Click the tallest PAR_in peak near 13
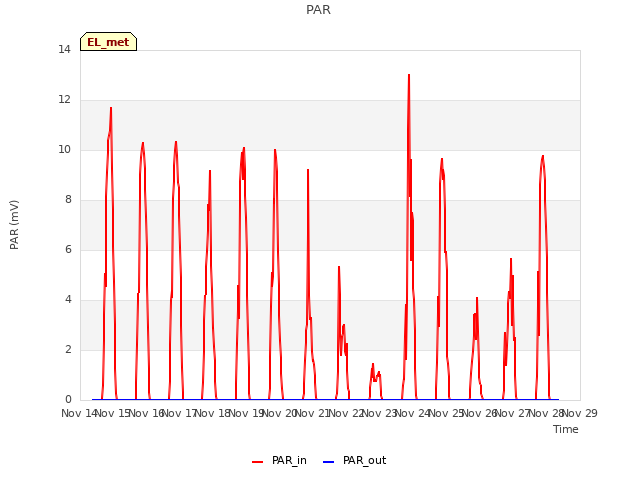This screenshot has height=480, width=640. click(x=409, y=76)
